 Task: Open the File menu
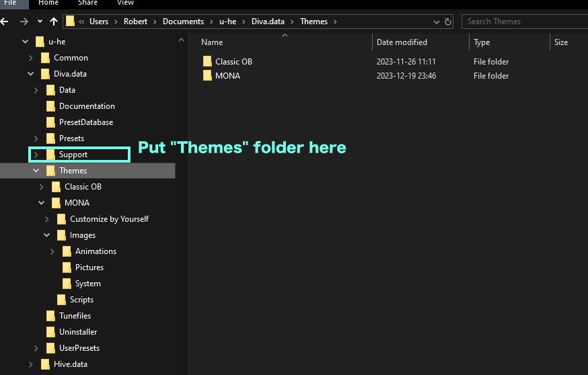click(11, 3)
